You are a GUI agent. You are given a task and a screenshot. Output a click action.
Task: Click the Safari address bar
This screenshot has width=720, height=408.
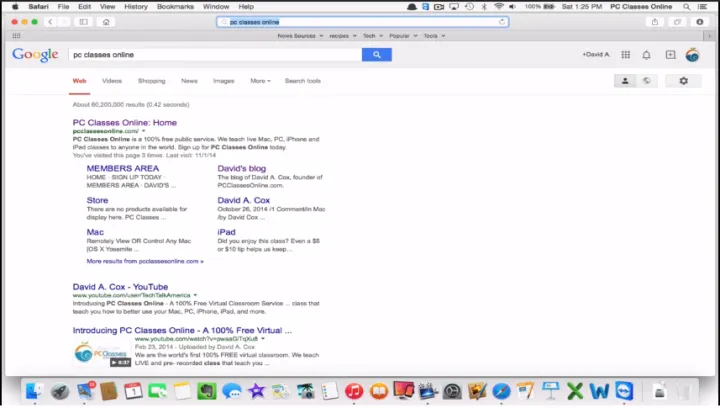(363, 22)
